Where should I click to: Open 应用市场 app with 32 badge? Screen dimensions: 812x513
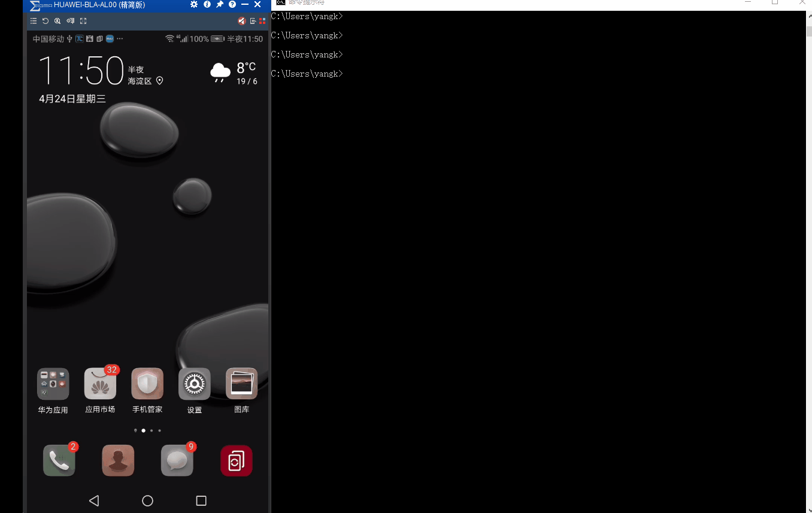pos(100,384)
